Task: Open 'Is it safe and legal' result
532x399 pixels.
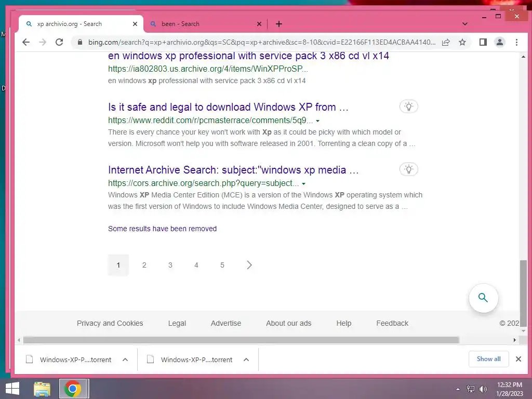Action: [228, 107]
